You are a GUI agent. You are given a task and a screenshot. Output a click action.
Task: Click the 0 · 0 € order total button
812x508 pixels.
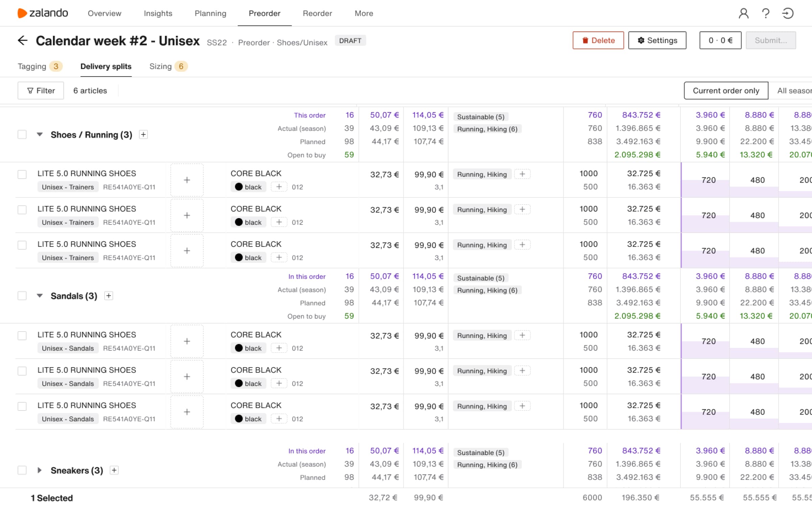click(720, 40)
